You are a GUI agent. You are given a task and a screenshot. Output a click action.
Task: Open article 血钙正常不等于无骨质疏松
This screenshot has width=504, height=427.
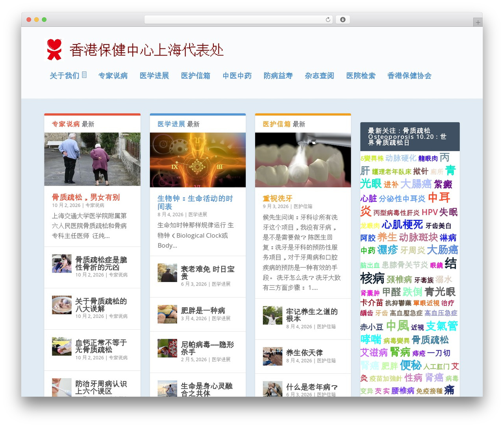click(x=101, y=346)
